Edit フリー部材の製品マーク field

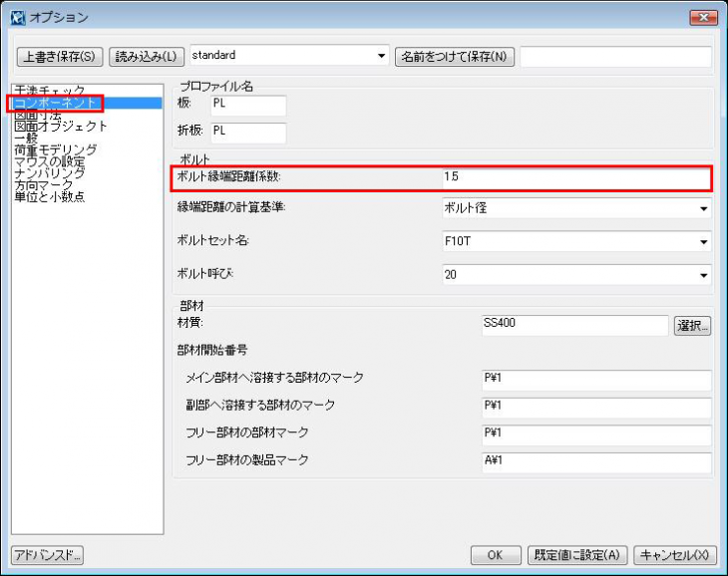tap(596, 462)
